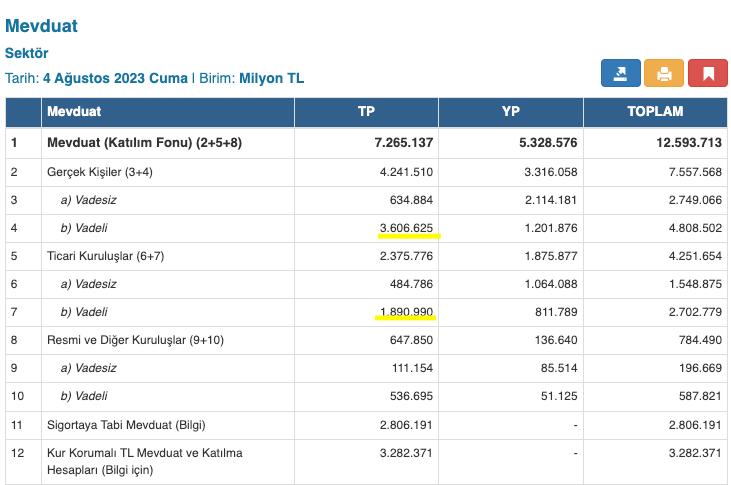Image resolution: width=731 pixels, height=485 pixels.
Task: Click the red bookmark icon button
Action: click(x=708, y=73)
